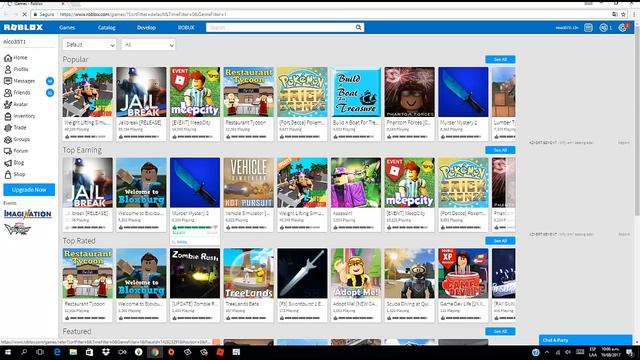The height and width of the screenshot is (360, 640).
Task: Open Game Dev Life thumbnail
Action: click(x=463, y=273)
